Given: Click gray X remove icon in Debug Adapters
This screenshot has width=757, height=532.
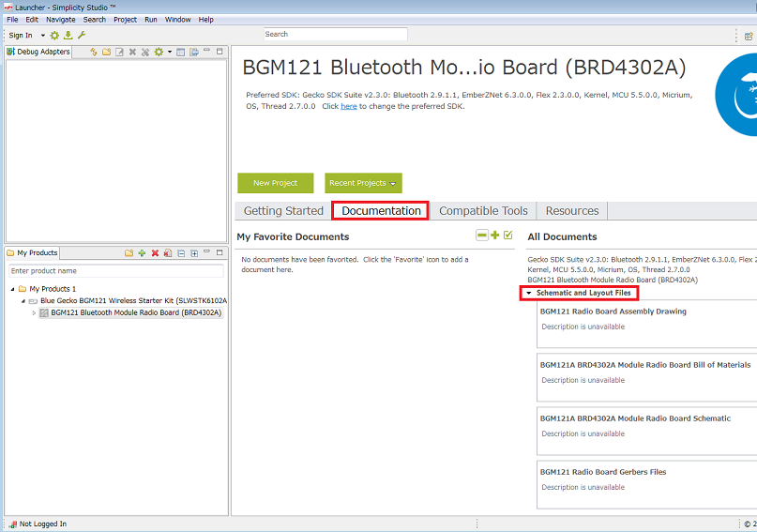Looking at the screenshot, I should click(132, 52).
